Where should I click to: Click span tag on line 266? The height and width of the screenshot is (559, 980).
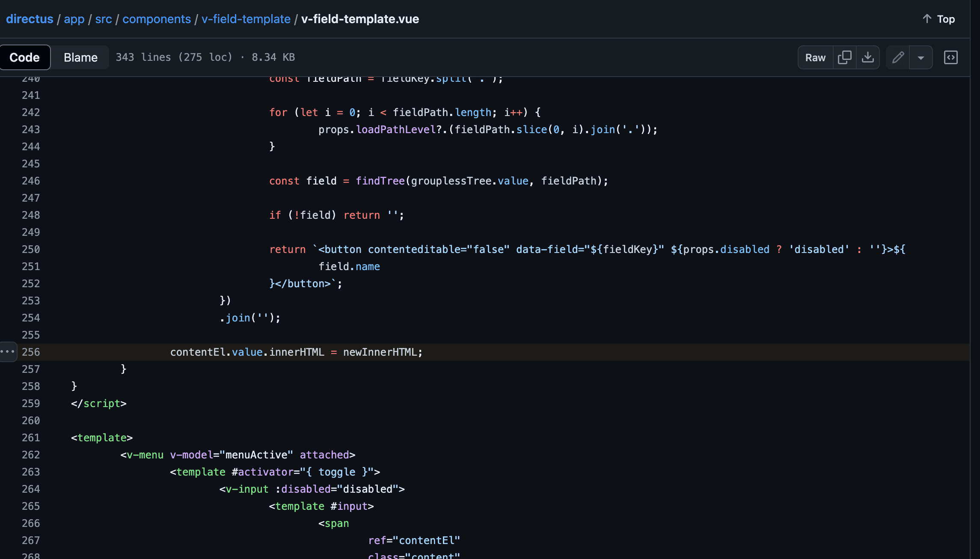click(x=337, y=523)
